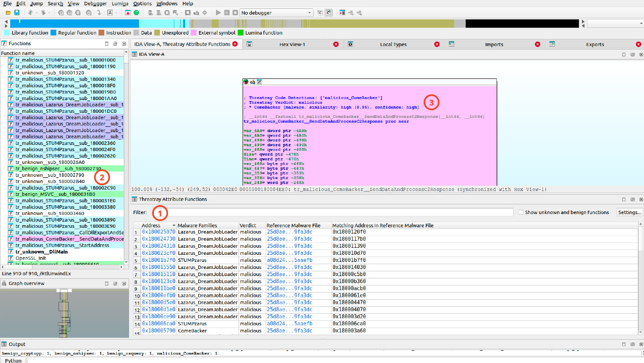The width and height of the screenshot is (644, 363).
Task: Click the edit pencil icon in graph node header
Action: click(252, 82)
